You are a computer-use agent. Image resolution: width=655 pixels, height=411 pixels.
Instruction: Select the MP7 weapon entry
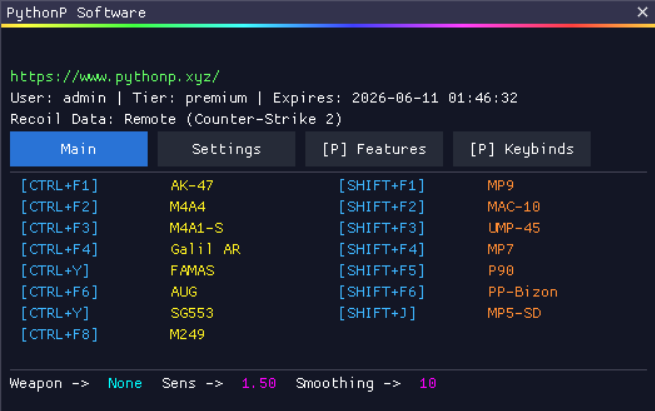coord(500,250)
